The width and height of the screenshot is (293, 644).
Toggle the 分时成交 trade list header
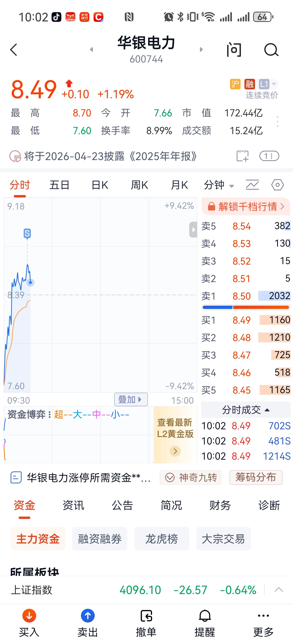click(246, 410)
